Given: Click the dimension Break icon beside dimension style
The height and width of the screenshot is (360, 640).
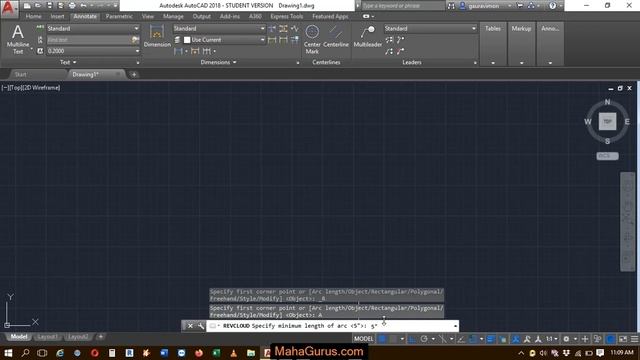Looking at the screenshot, I should [x=272, y=29].
